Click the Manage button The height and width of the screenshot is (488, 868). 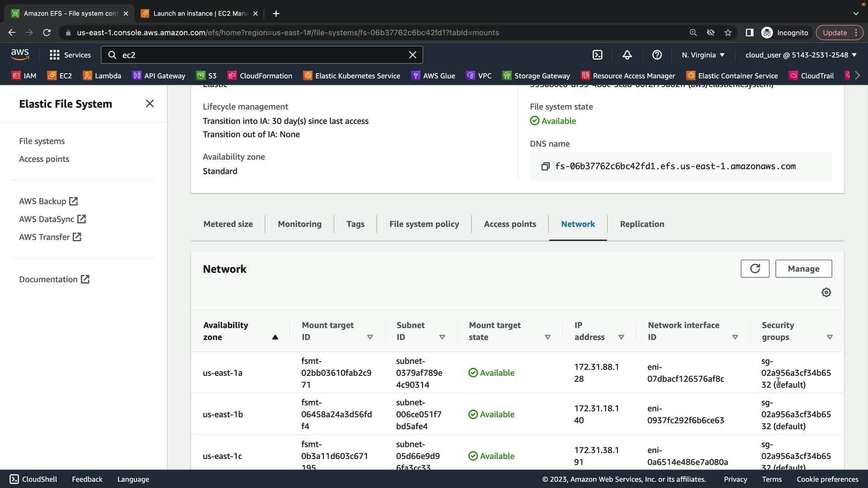(x=803, y=269)
